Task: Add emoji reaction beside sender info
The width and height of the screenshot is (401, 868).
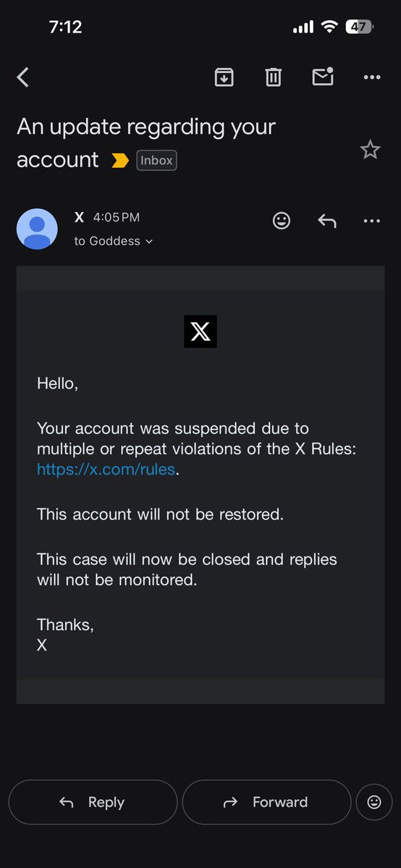Action: tap(282, 221)
